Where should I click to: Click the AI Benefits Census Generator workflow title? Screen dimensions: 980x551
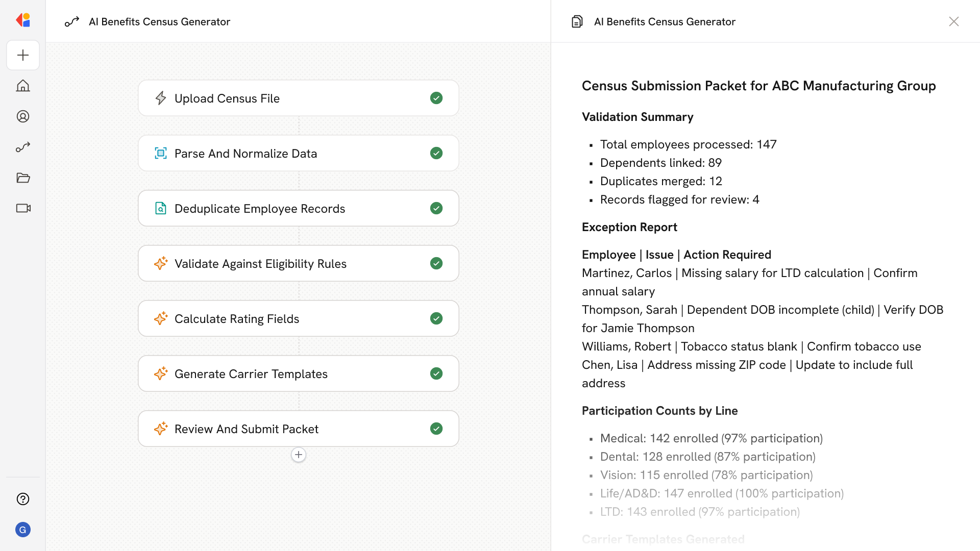point(159,21)
